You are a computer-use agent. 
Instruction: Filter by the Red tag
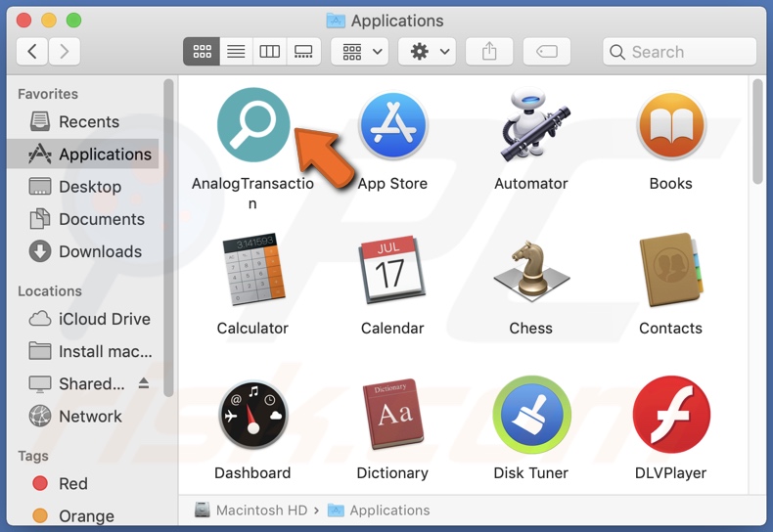83,484
